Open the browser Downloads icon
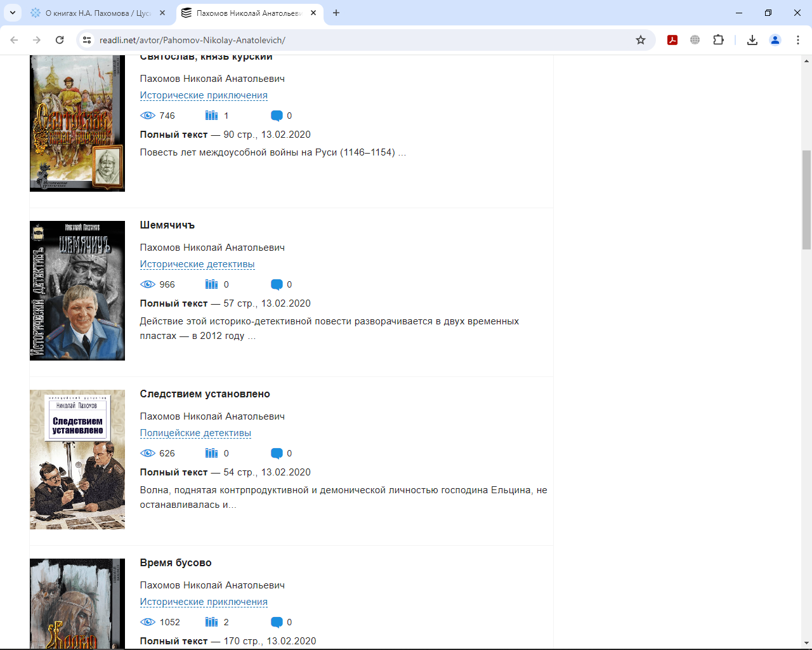Viewport: 812px width, 650px height. tap(752, 40)
